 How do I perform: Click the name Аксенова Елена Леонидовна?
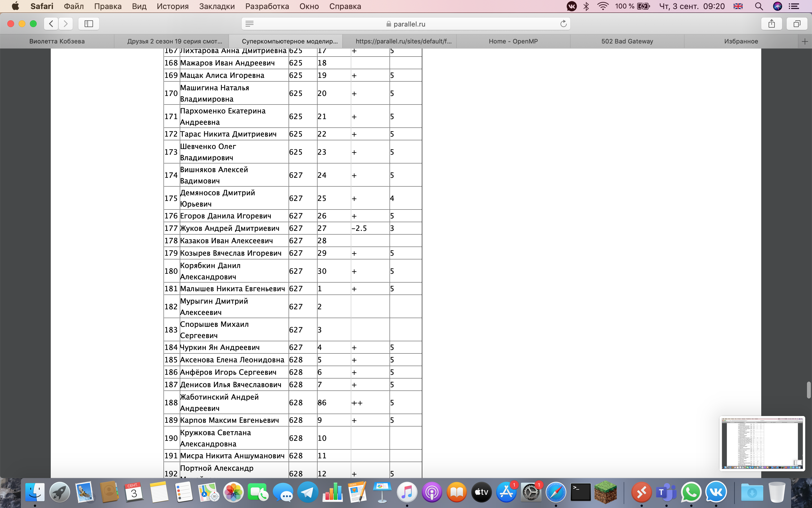tap(232, 360)
